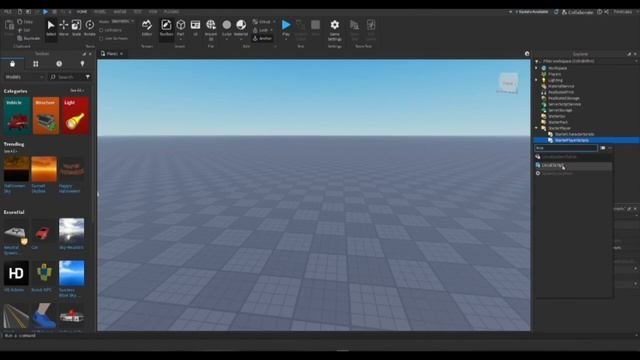Open the Light category card

[75, 116]
